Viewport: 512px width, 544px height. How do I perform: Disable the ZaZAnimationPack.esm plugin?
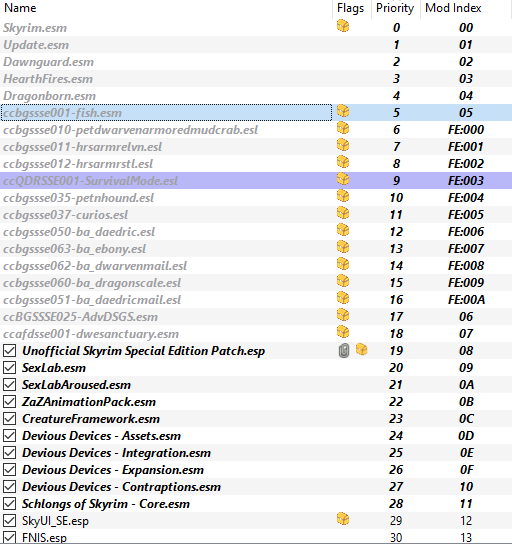tap(9, 401)
